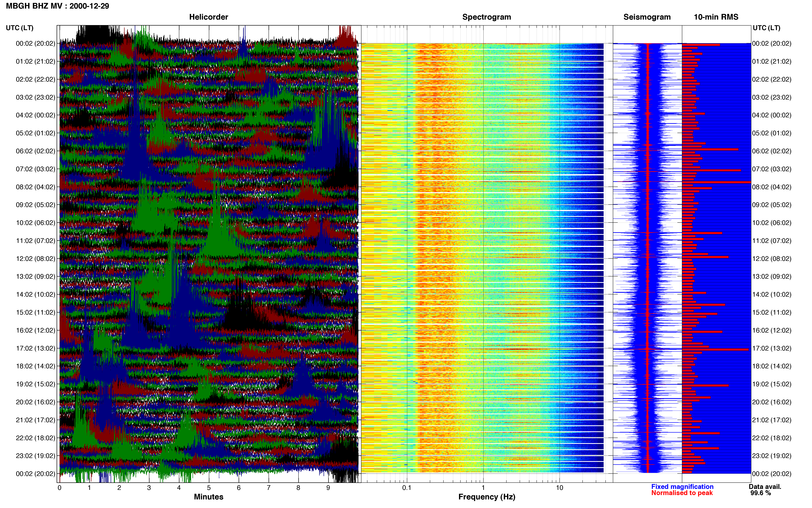812x508 pixels.
Task: Click '11:02 (07:02)' label left of Helicorder
Action: click(x=36, y=240)
